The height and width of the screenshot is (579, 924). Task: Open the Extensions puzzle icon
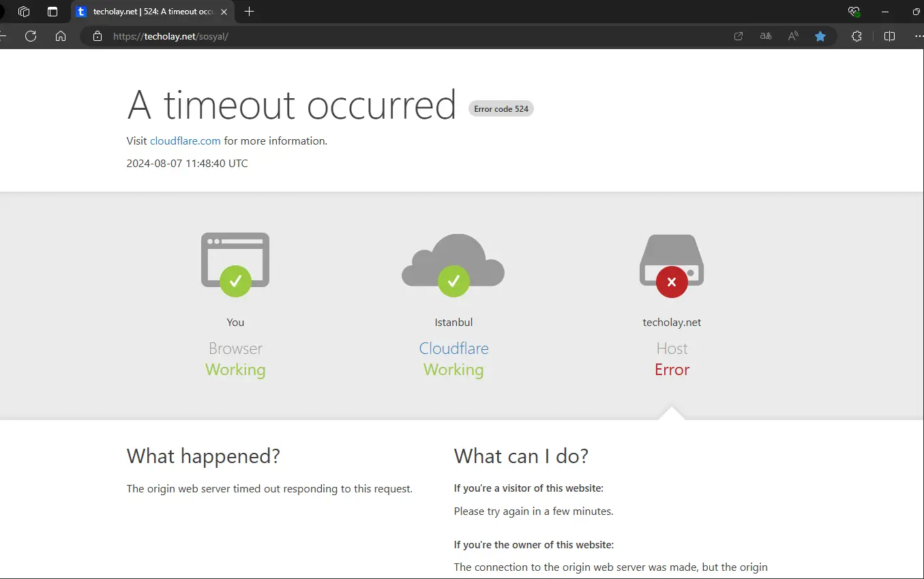[x=857, y=36]
